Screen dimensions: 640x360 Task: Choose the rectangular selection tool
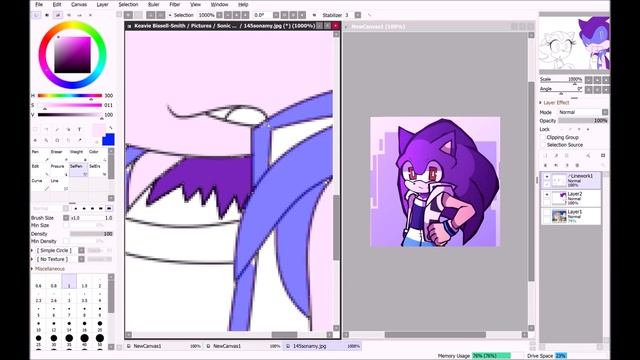point(36,129)
